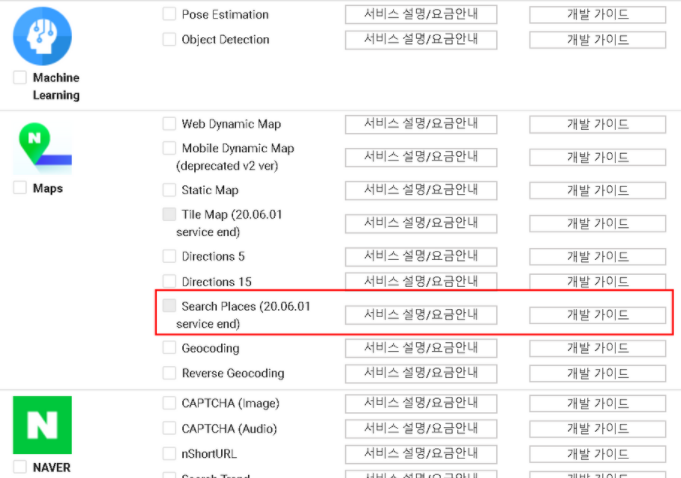Open nShortURL developer guide button
Viewport: 681px width, 478px height.
coord(597,454)
